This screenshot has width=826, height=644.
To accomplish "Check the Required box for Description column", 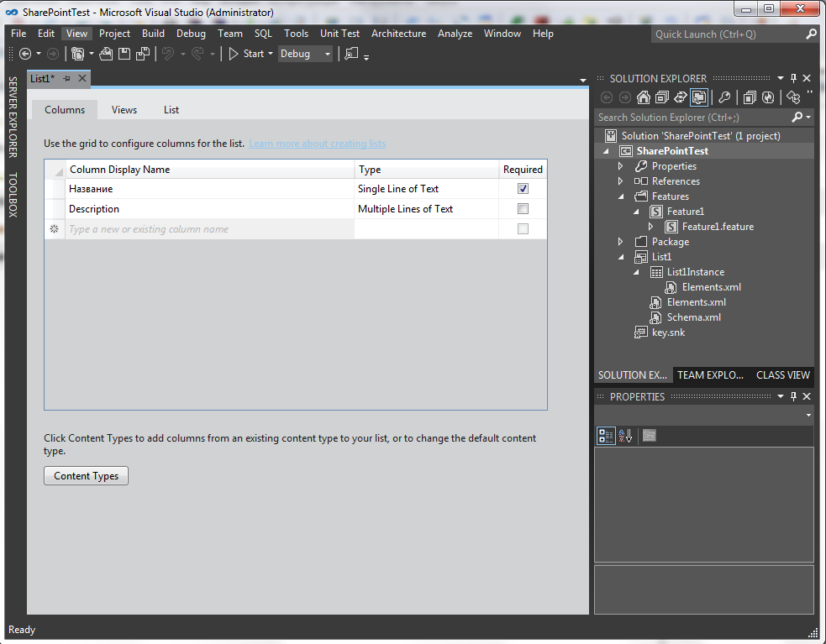I will coord(523,208).
